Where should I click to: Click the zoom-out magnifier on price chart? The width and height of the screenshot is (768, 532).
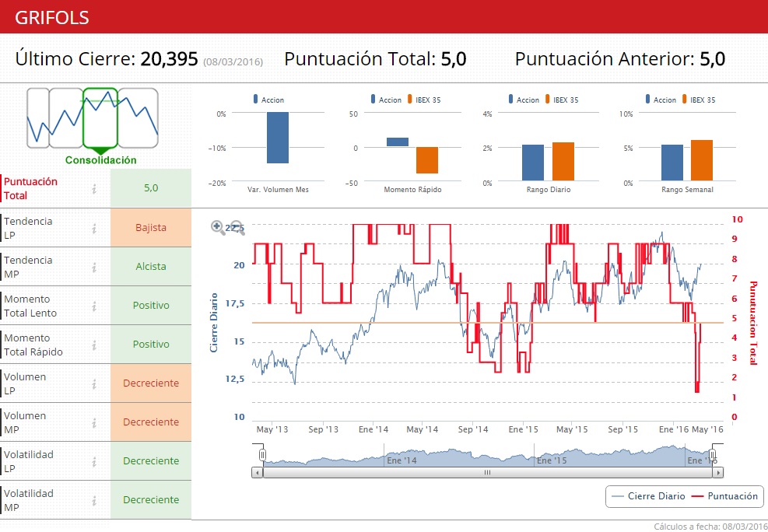(237, 227)
